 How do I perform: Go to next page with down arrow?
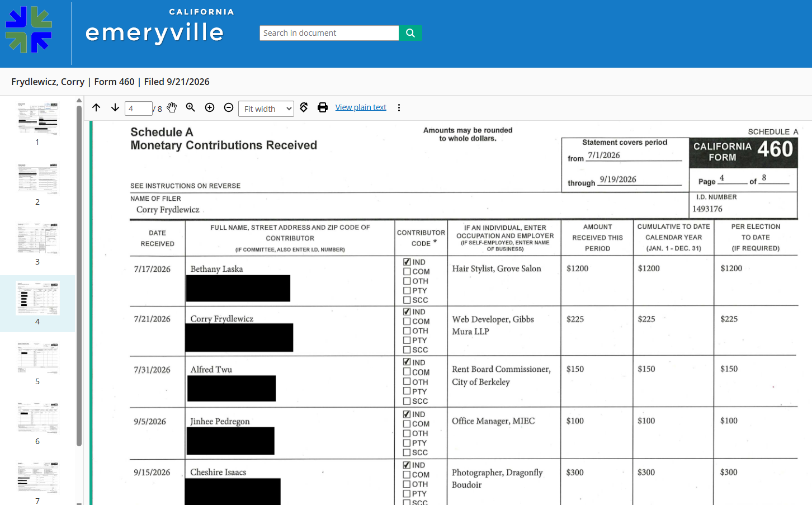click(115, 107)
